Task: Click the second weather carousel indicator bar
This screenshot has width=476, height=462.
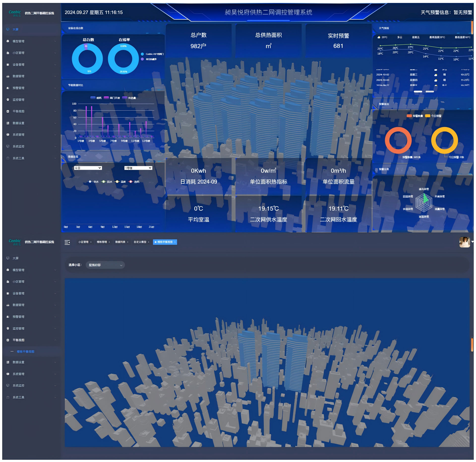Action: tap(430, 92)
